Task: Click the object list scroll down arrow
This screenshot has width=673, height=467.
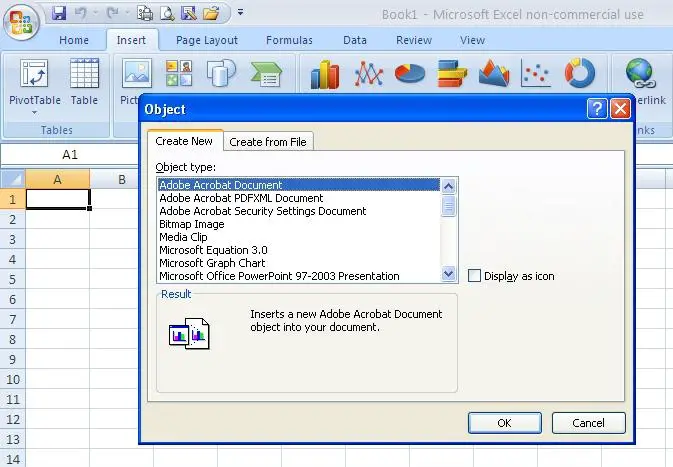Action: coord(449,274)
